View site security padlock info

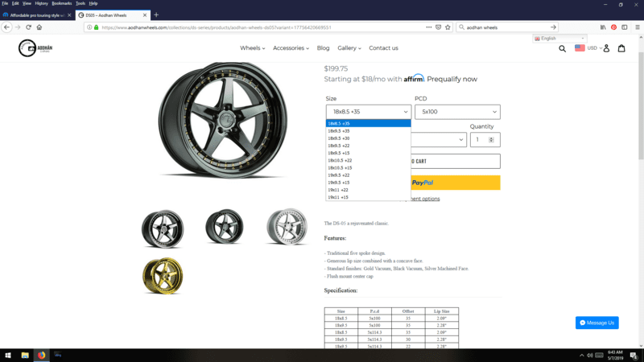click(x=96, y=27)
